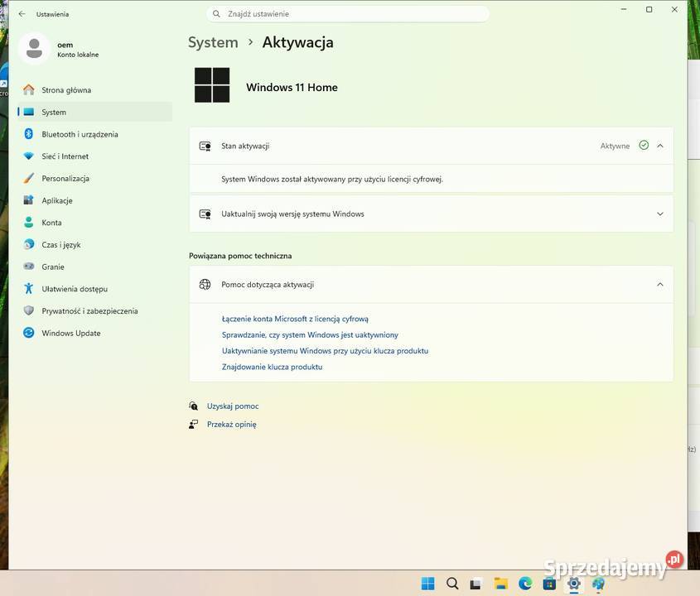Click the Aktywne activation status text
The height and width of the screenshot is (596, 700).
pyautogui.click(x=615, y=146)
